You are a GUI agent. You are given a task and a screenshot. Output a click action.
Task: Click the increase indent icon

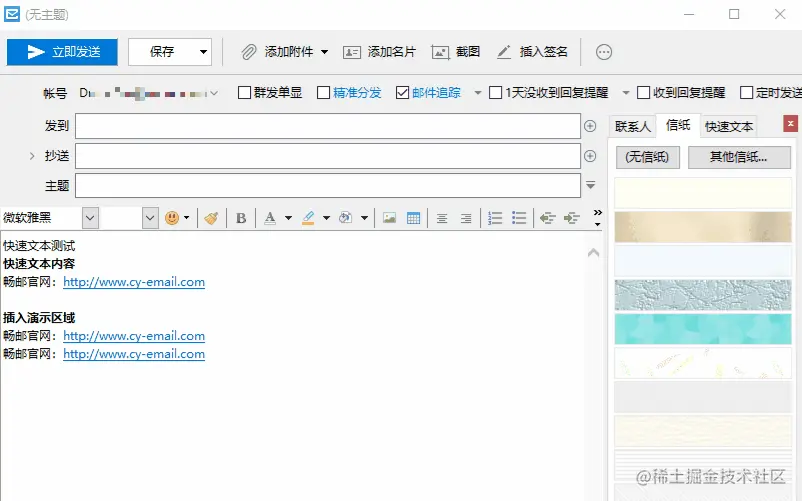[x=571, y=218]
